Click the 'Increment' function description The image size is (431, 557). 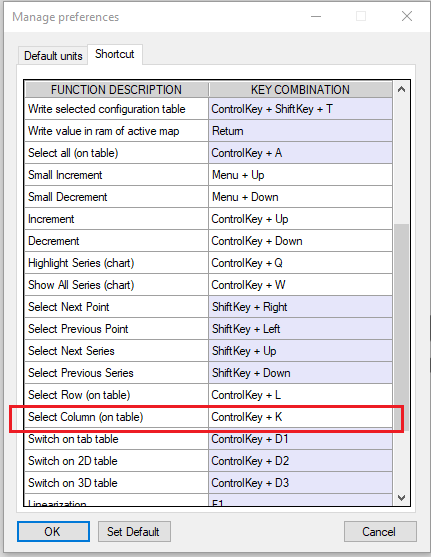pos(117,219)
